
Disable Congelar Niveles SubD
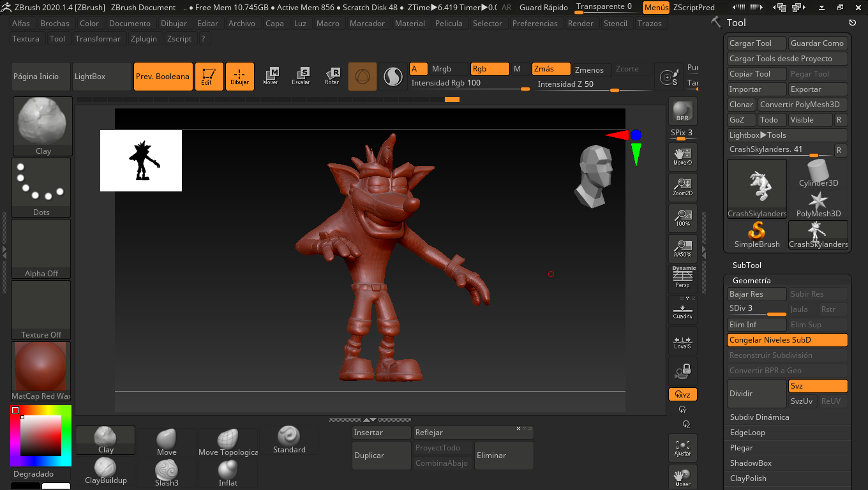787,340
